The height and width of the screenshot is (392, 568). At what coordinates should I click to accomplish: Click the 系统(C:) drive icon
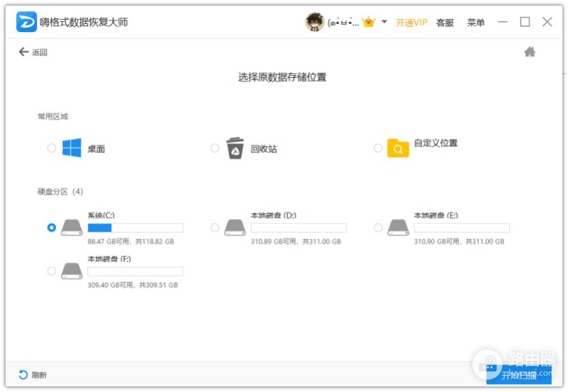[72, 227]
